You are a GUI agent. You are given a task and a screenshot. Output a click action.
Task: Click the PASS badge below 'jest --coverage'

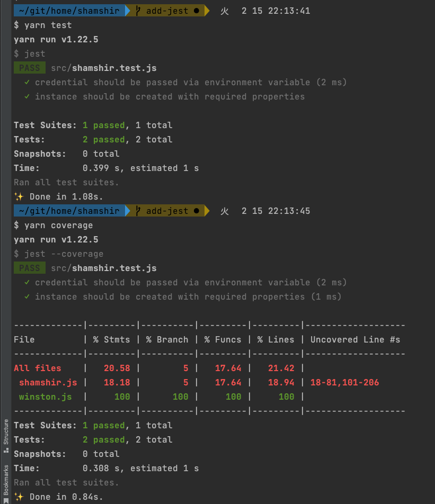click(x=30, y=268)
